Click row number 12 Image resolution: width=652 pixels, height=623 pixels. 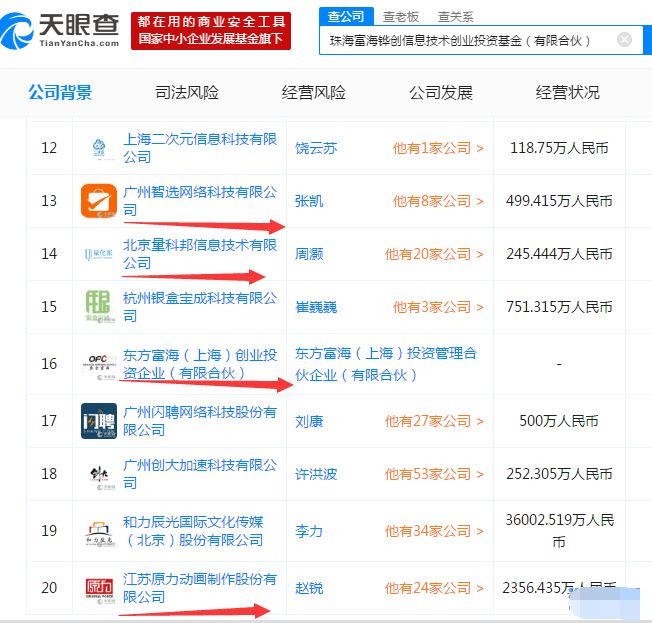[49, 148]
